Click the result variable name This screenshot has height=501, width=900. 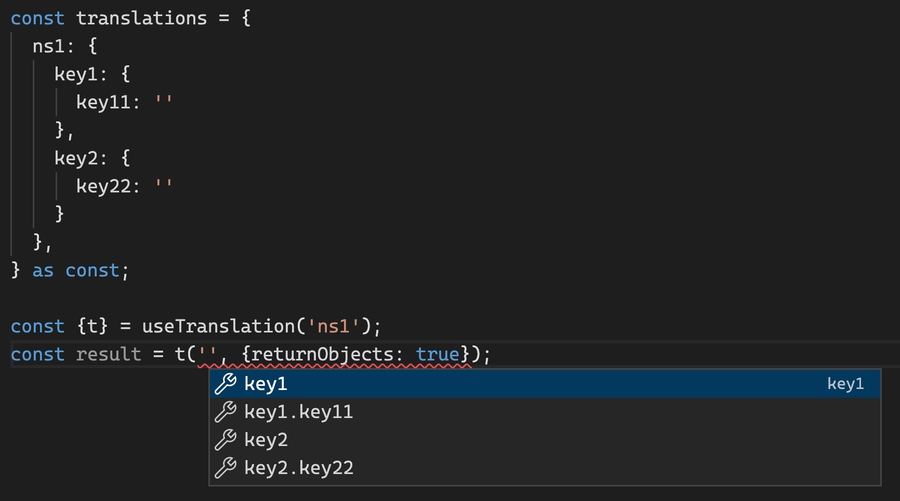point(108,354)
